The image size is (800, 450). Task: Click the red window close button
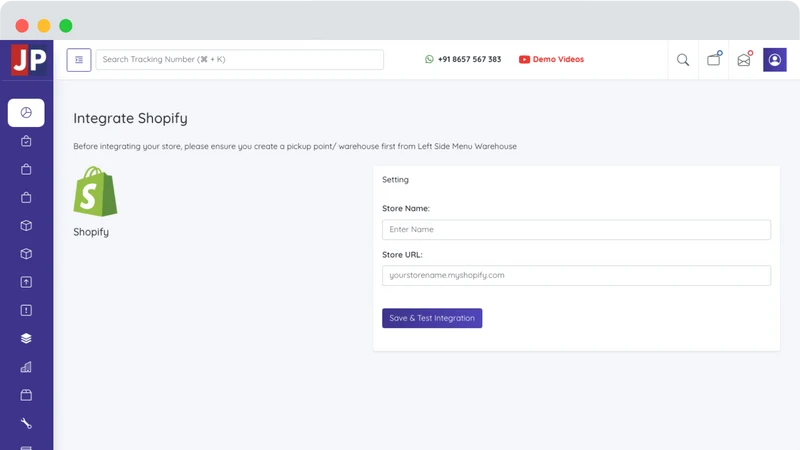pos(22,26)
